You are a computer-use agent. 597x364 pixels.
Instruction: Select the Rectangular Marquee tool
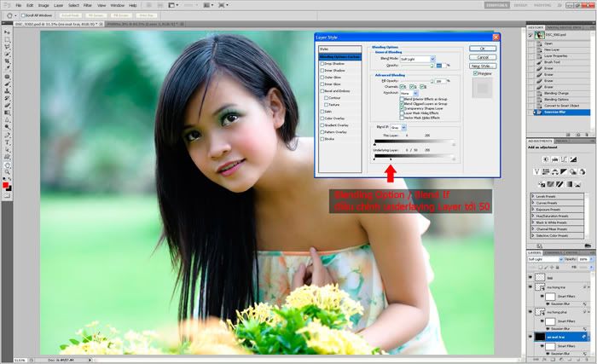[7, 39]
